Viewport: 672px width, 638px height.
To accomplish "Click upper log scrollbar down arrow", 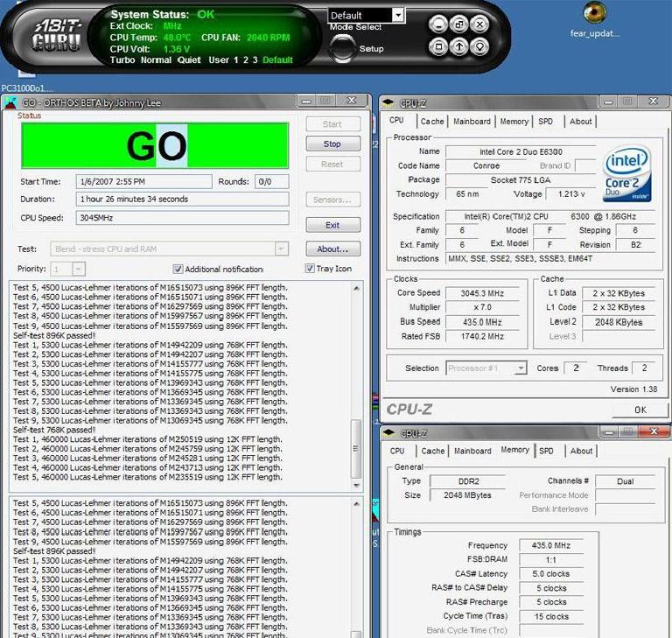I will (356, 485).
